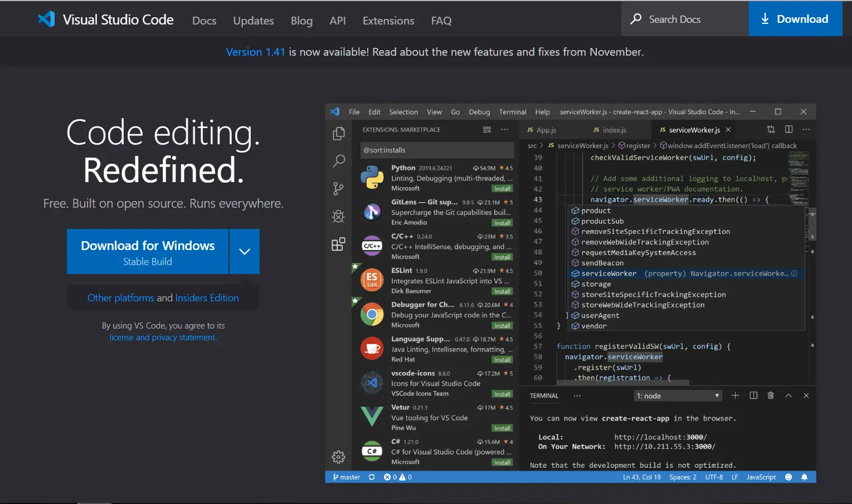
Task: Click the C# extension icon
Action: pyautogui.click(x=372, y=451)
